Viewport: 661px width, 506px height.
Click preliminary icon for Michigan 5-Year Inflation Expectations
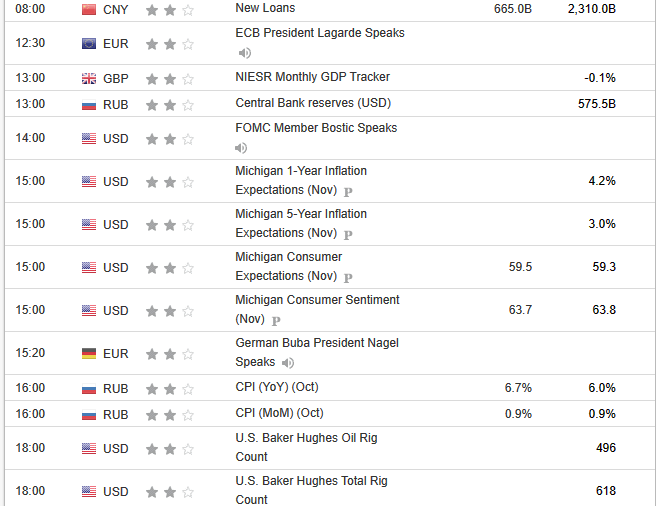348,234
